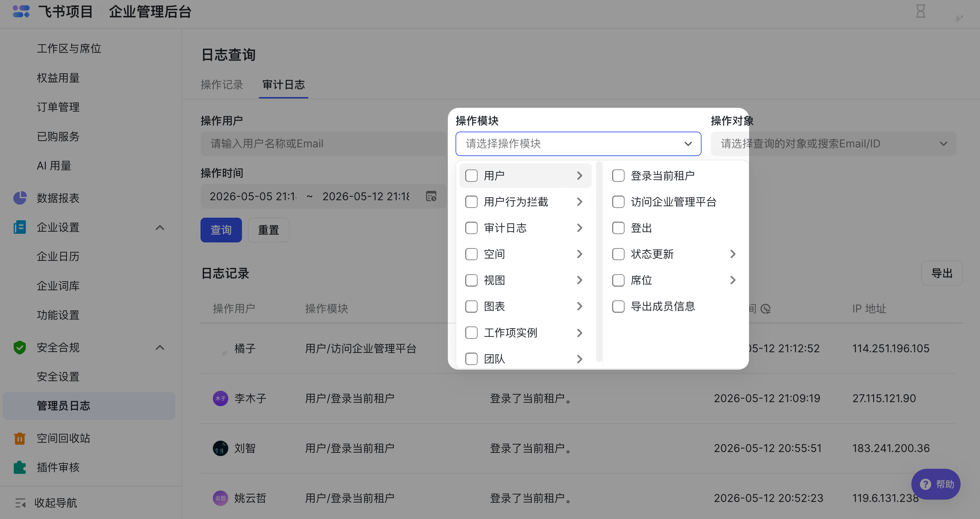Click the 安全合规 shield icon
Viewport: 980px width, 519px height.
point(20,348)
